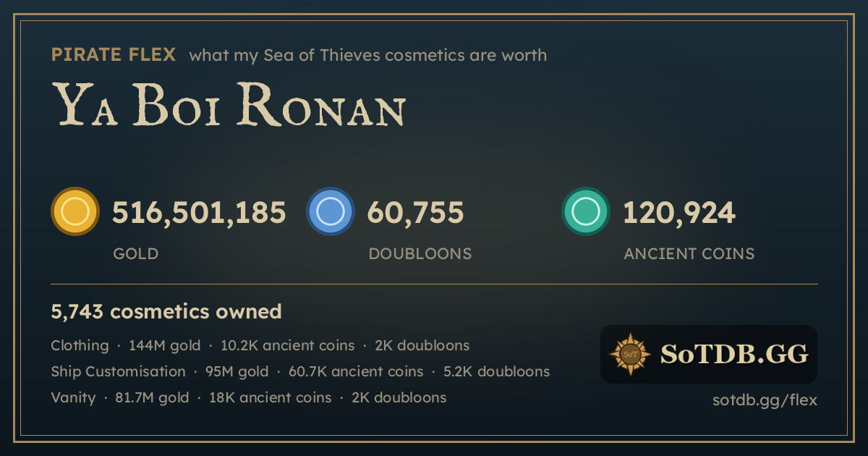Screen dimensions: 868x456
Task: Click the teal ancient coin icon
Action: [x=586, y=211]
